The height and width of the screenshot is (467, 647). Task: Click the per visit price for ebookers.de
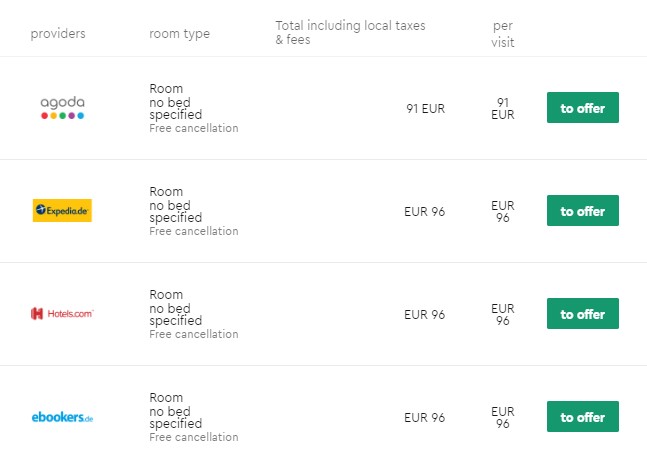[x=503, y=417]
